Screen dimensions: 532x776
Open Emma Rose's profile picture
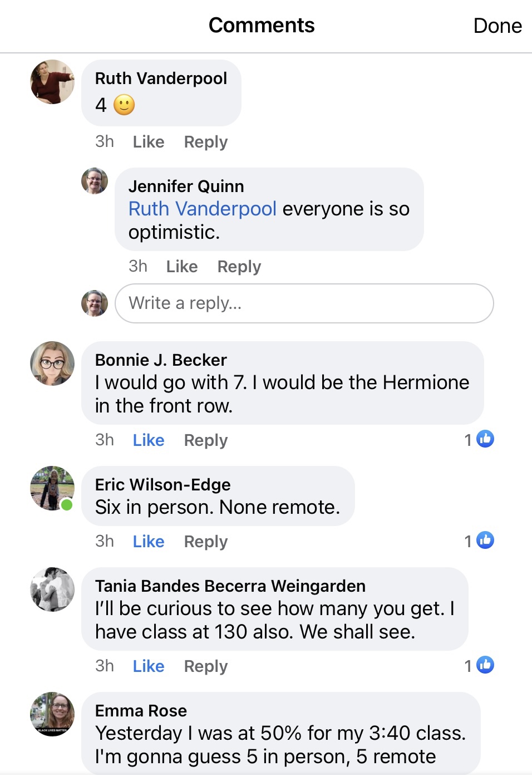52,714
